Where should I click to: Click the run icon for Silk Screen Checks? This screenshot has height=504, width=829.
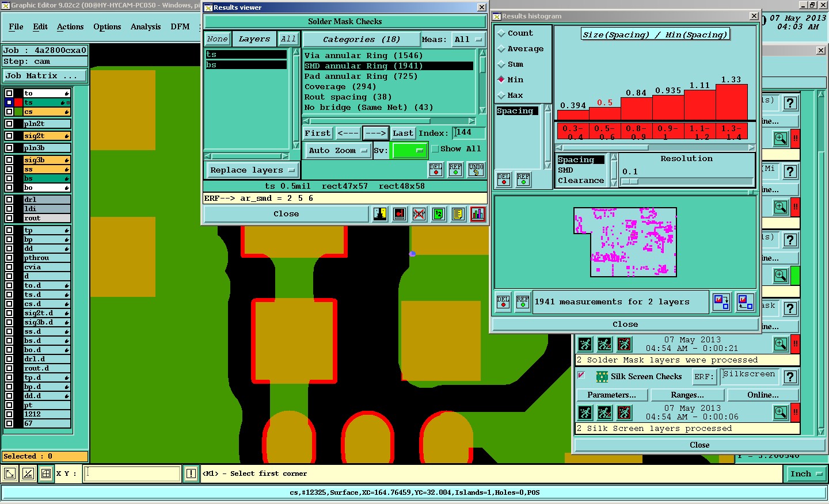click(x=585, y=413)
